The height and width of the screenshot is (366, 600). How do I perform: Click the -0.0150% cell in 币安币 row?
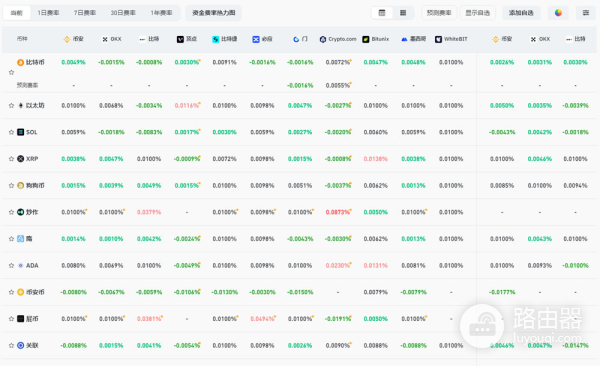[300, 292]
